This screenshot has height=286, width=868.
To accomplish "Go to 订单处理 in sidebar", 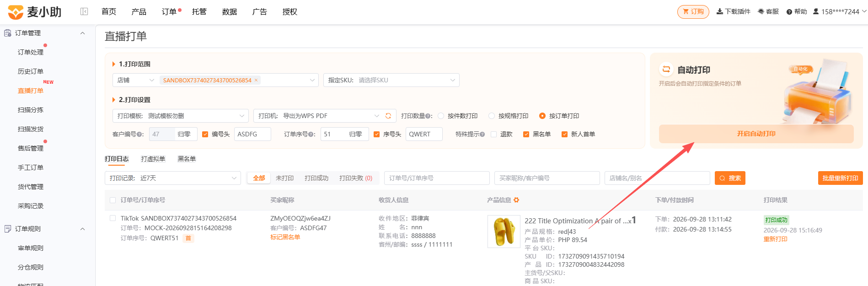I will point(31,52).
